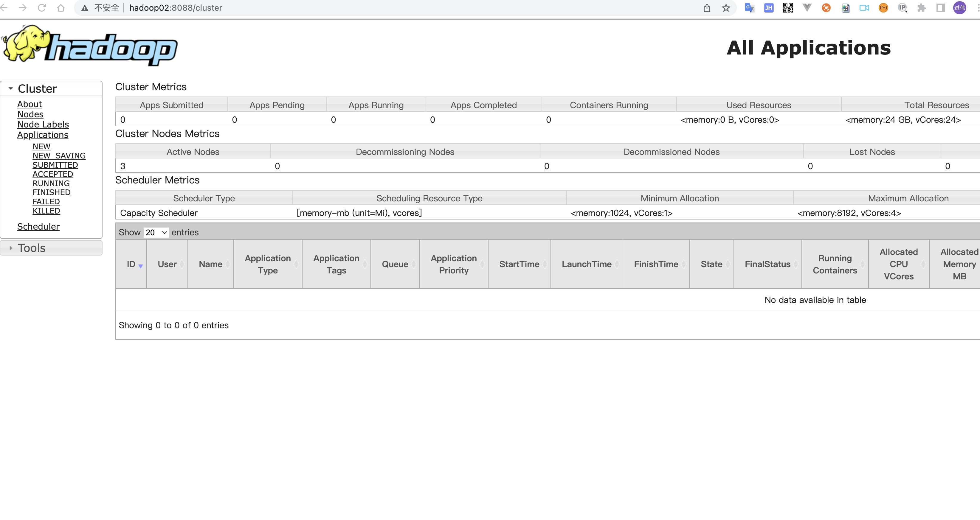Click the share page icon
Screen dimensions: 980x520
pos(707,8)
